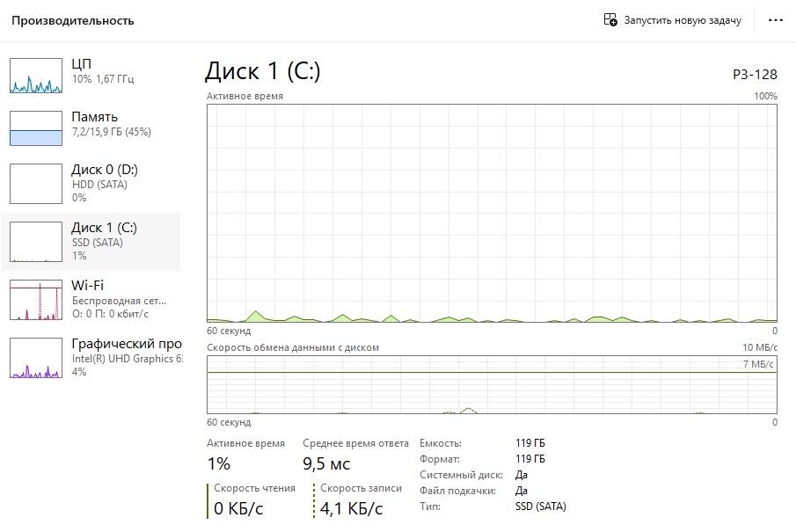Click the 1% active time value
Screen dimensions: 796x532
coord(219,463)
